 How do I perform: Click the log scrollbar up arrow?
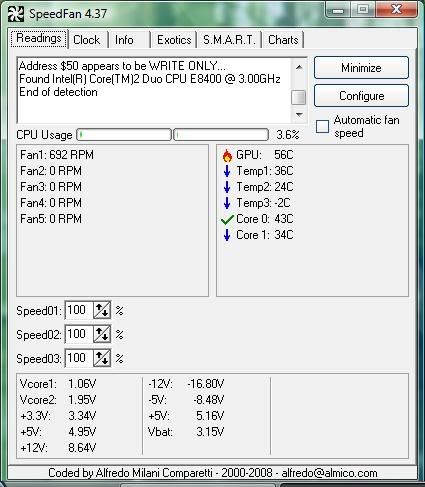pos(299,67)
